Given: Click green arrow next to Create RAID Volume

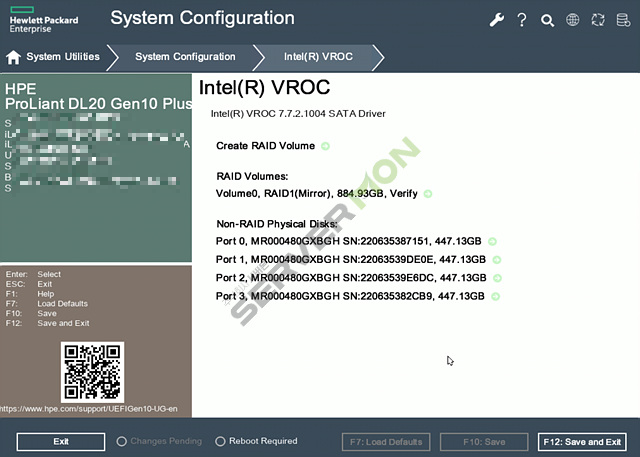Looking at the screenshot, I should 325,146.
